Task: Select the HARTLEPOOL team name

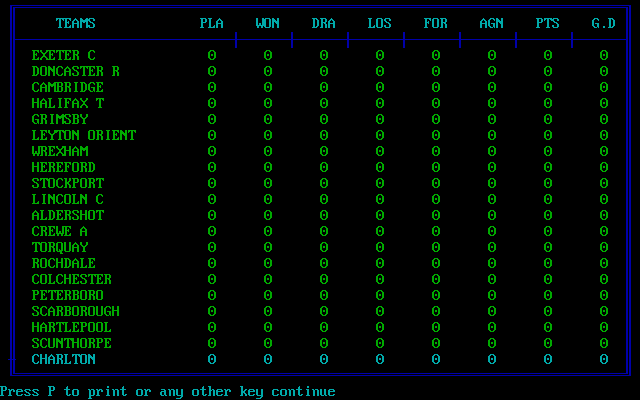Action: pyautogui.click(x=71, y=327)
